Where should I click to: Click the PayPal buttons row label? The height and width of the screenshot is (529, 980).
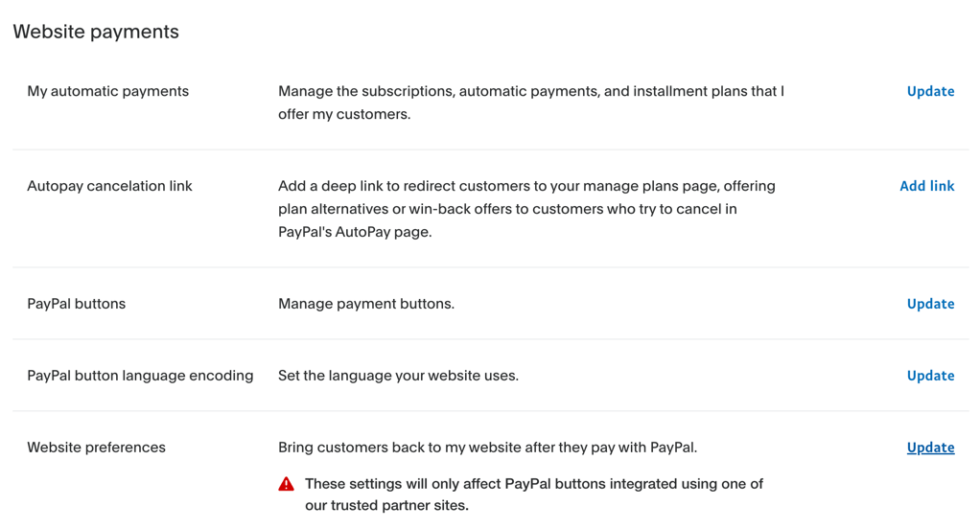[77, 304]
